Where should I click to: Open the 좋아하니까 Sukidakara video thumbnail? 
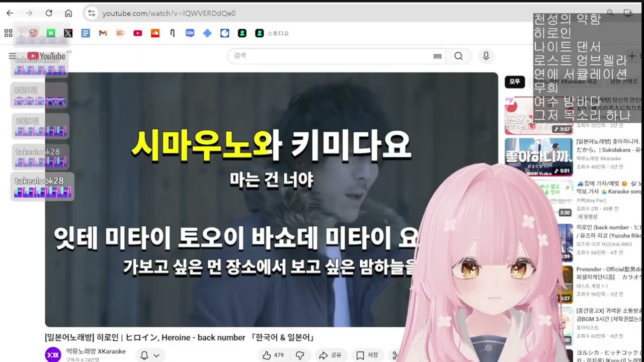tap(538, 157)
